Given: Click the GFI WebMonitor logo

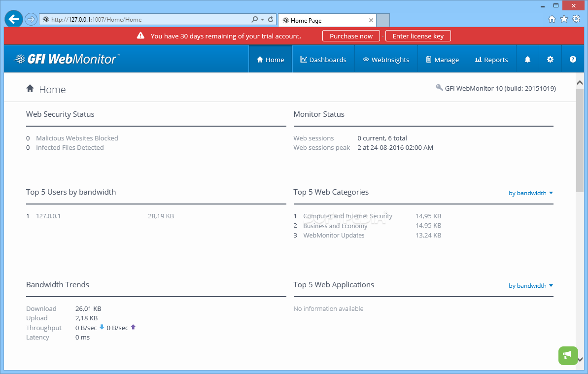Looking at the screenshot, I should click(x=67, y=59).
